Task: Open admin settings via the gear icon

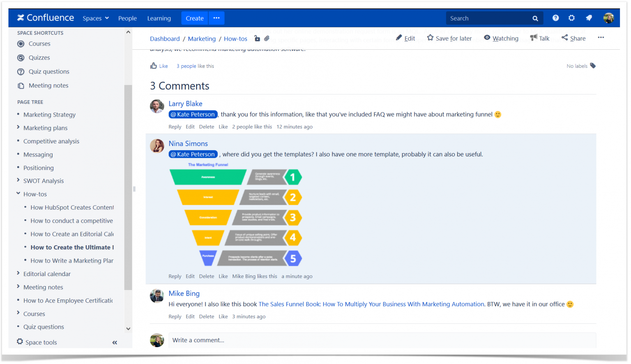Action: pos(571,18)
